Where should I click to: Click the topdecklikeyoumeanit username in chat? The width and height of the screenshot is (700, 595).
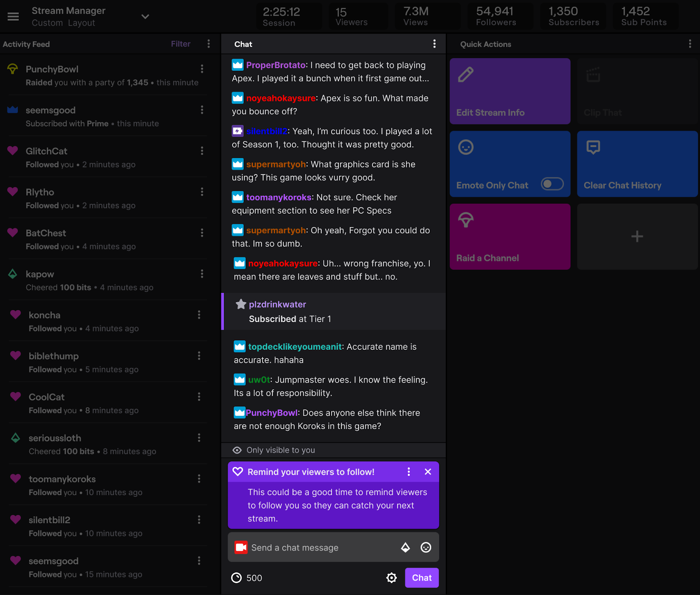pyautogui.click(x=295, y=347)
